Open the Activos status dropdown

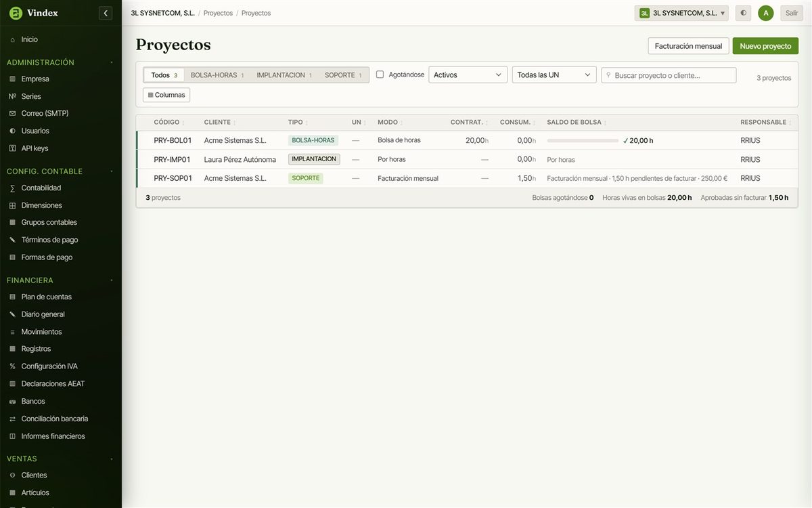(x=468, y=75)
